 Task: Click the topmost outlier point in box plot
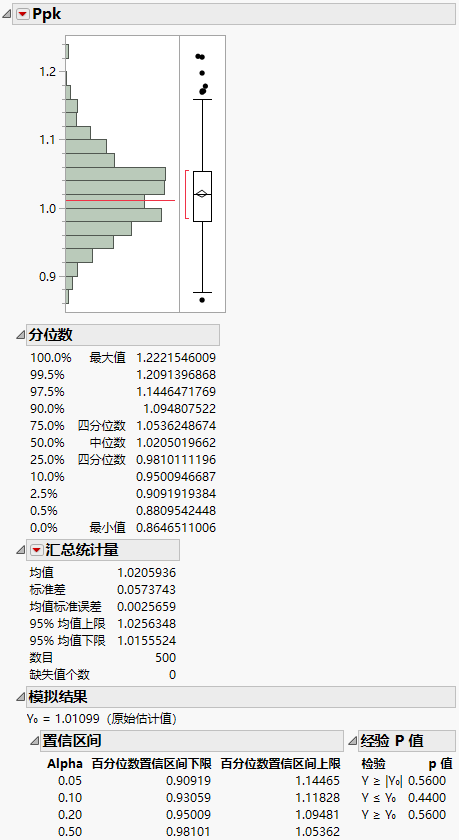[198, 56]
